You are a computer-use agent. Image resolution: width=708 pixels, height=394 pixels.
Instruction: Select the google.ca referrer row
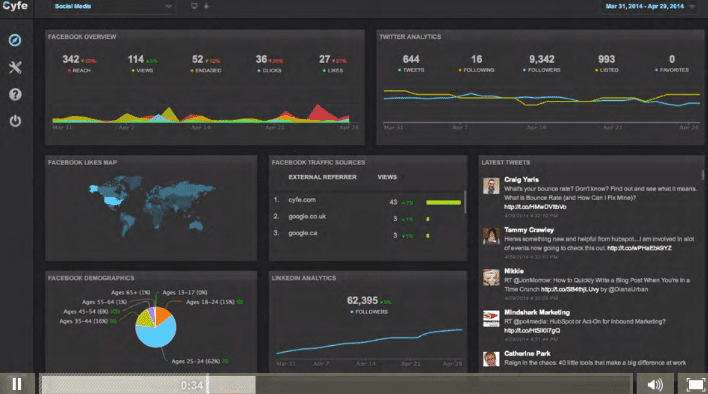pyautogui.click(x=367, y=233)
